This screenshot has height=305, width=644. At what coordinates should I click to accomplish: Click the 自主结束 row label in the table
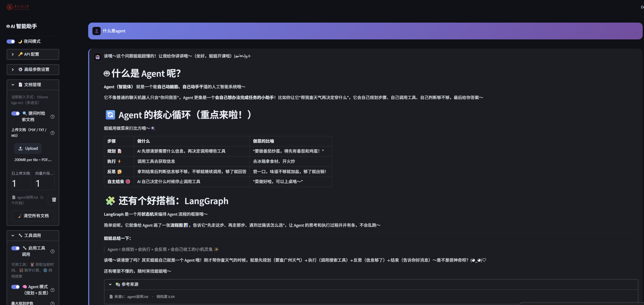click(119, 182)
